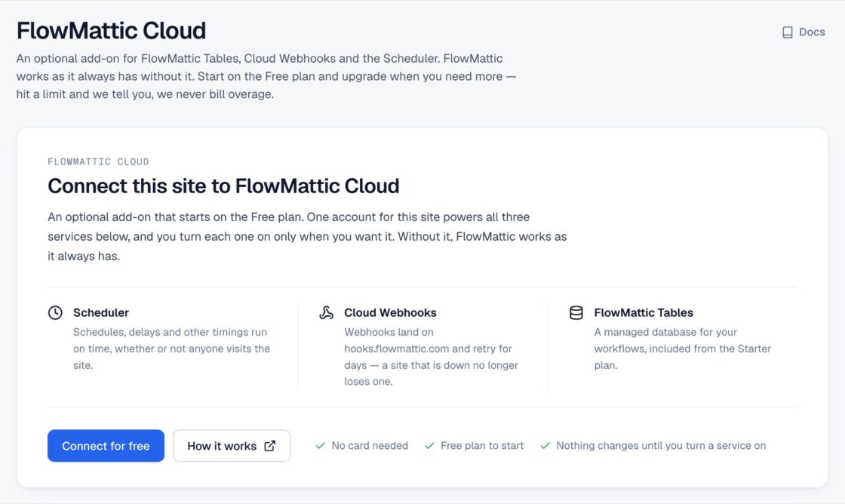Screen dimensions: 845x504
Task: Click the card paragraph about the Free plan
Action: [x=307, y=237]
